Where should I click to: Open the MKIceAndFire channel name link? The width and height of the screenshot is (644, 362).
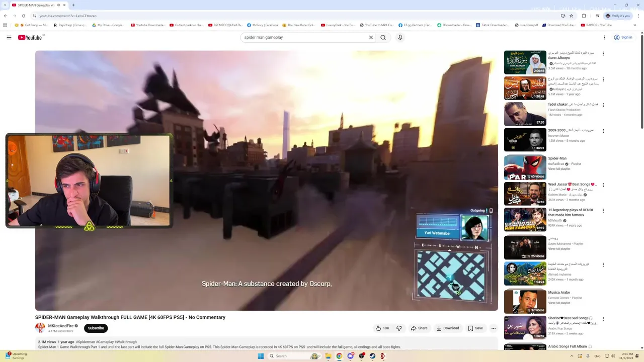point(61,326)
